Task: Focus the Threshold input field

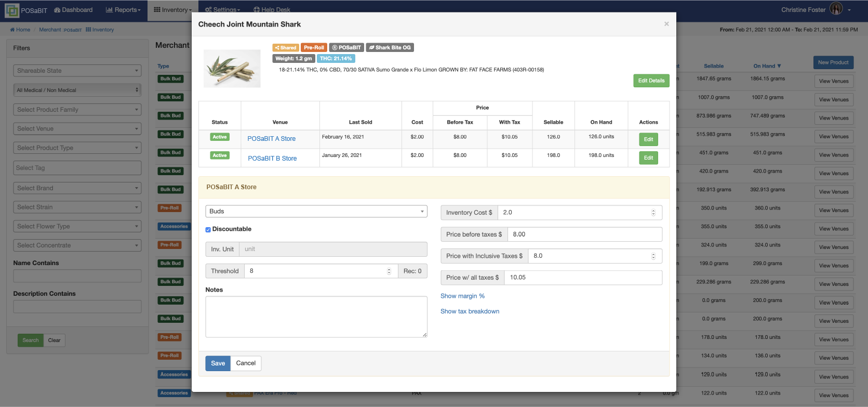Action: [x=321, y=271]
